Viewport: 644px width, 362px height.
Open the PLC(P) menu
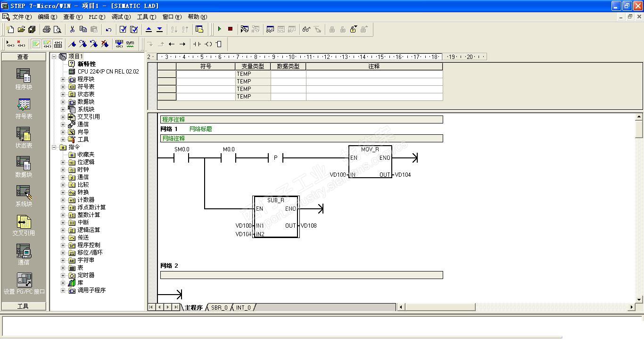(97, 17)
